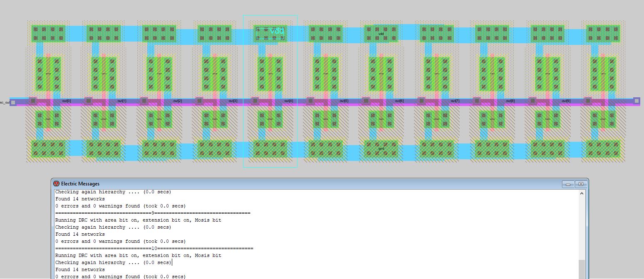Image resolution: width=644 pixels, height=279 pixels.
Task: Maximize the Electric Messages window
Action: pos(581,184)
